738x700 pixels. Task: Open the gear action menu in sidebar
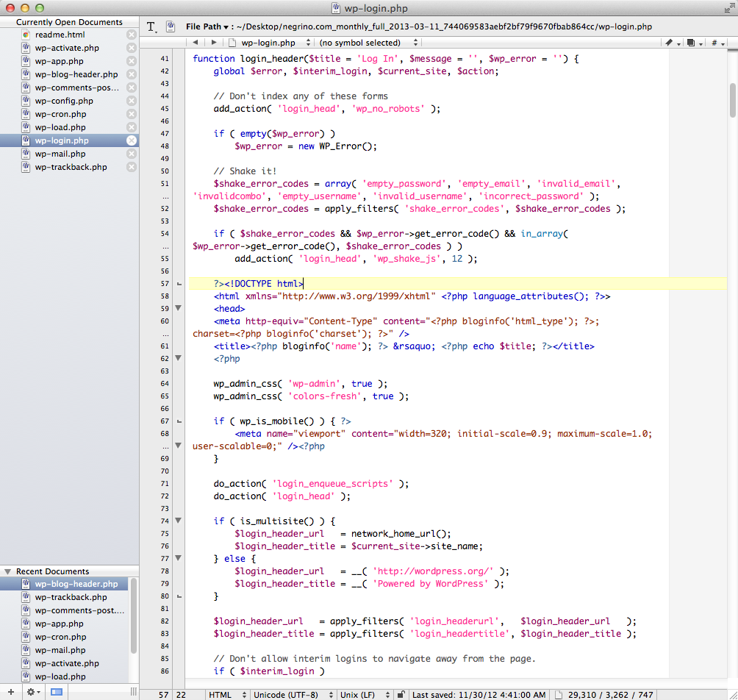pyautogui.click(x=33, y=692)
